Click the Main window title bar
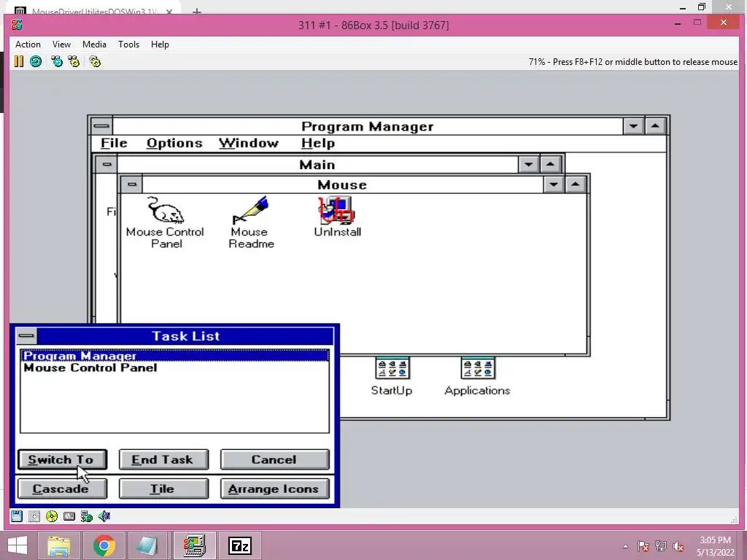747x560 pixels. point(317,165)
